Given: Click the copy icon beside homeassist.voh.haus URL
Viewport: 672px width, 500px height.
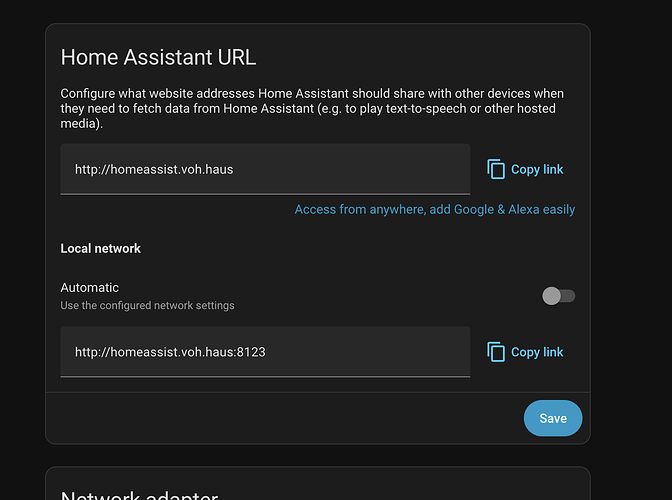Looking at the screenshot, I should (x=496, y=169).
